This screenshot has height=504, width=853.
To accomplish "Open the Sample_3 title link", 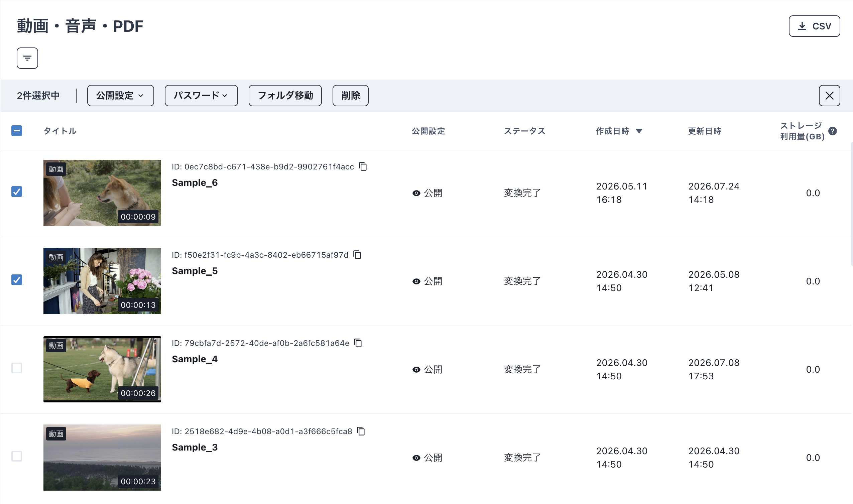I will [x=195, y=447].
